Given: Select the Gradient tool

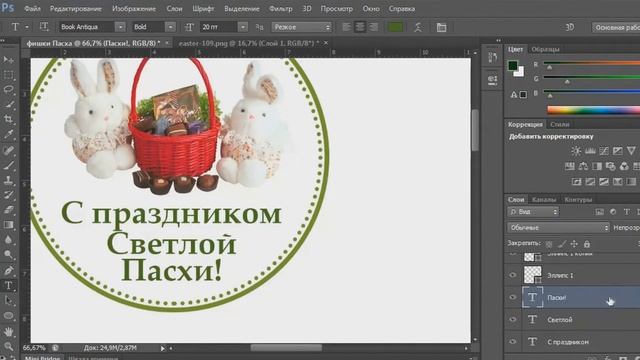Looking at the screenshot, I should pos(8,225).
